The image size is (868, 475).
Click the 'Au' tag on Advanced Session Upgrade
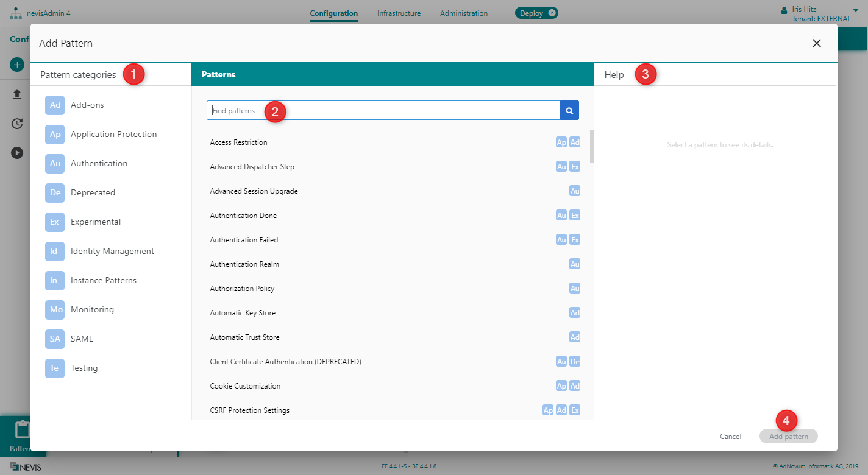point(575,191)
